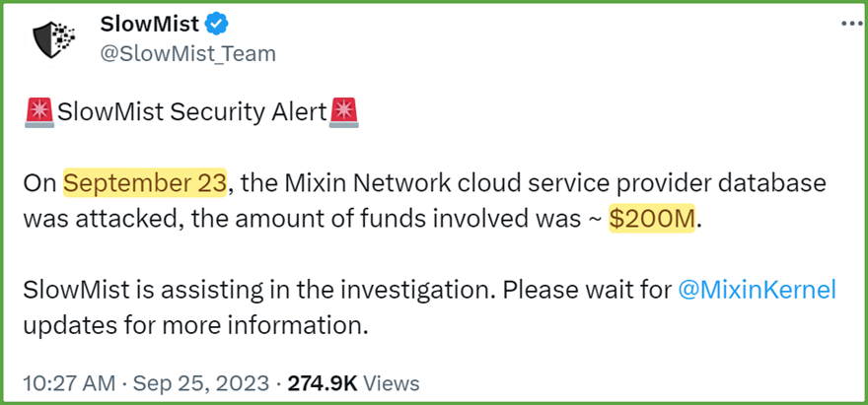Click the text updates for more information
This screenshot has width=868, height=405.
(x=196, y=326)
